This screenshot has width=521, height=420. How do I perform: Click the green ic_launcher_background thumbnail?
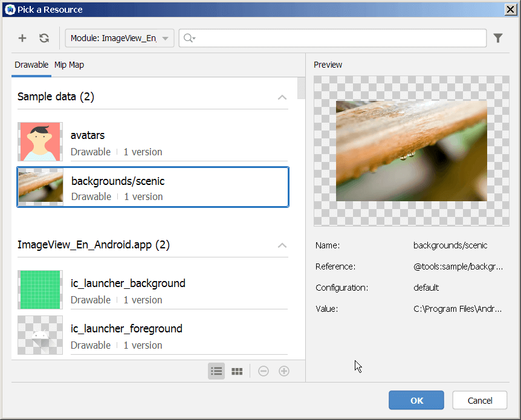point(40,289)
